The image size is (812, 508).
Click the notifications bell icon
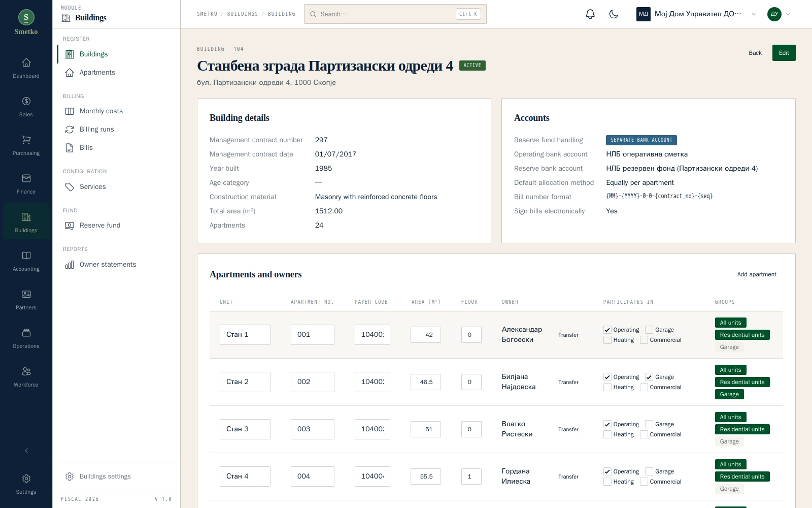(x=590, y=14)
